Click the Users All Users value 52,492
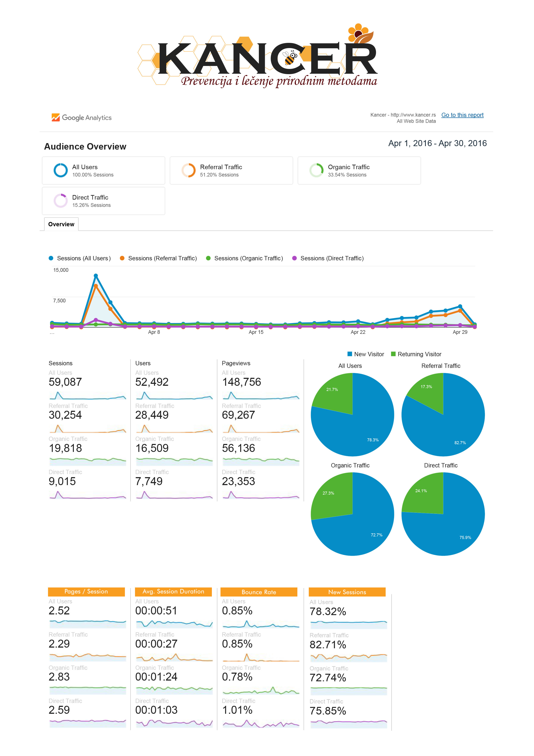The height and width of the screenshot is (756, 534). [x=152, y=382]
